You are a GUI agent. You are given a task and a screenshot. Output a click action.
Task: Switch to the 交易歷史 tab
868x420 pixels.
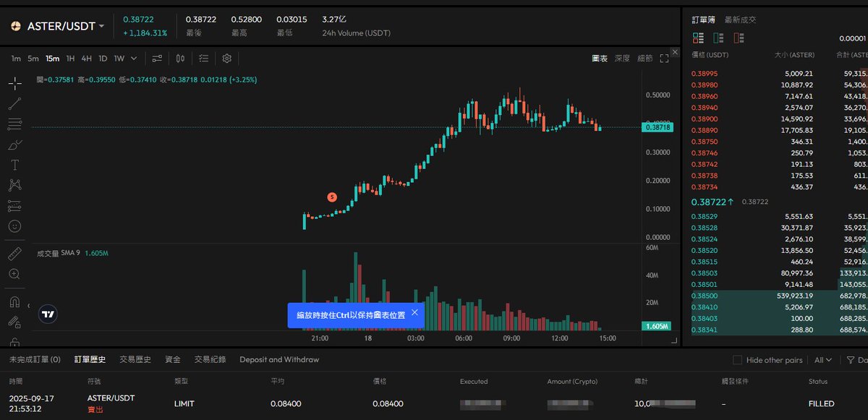tap(135, 359)
